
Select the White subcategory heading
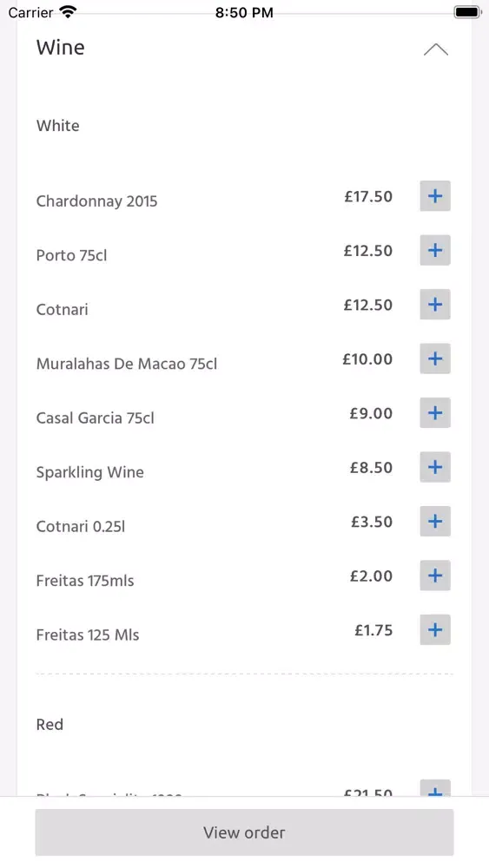tap(57, 126)
